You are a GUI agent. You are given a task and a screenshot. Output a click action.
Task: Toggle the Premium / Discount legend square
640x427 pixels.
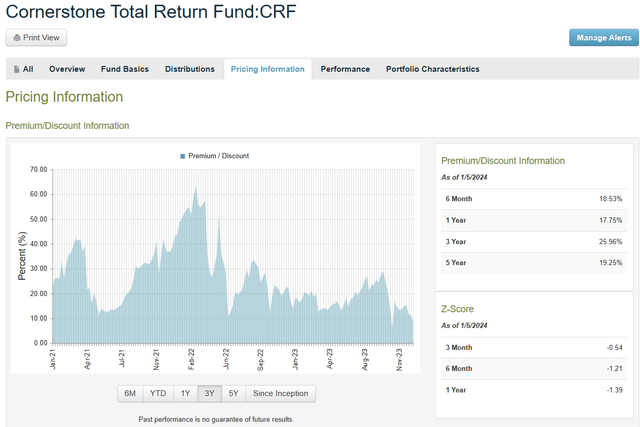(182, 156)
